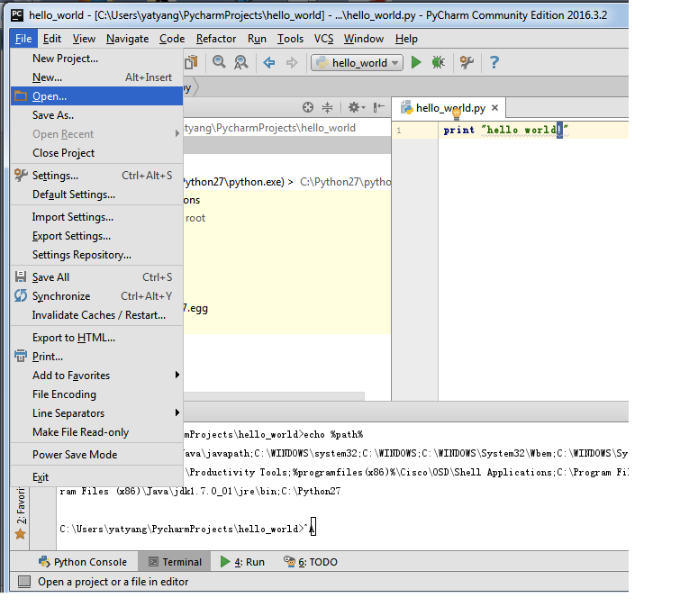Choose New... in the File menu
This screenshot has width=680, height=616.
click(x=96, y=77)
